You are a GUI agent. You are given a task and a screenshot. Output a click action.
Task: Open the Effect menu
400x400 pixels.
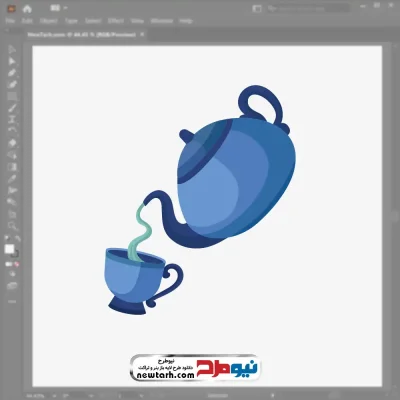(116, 21)
